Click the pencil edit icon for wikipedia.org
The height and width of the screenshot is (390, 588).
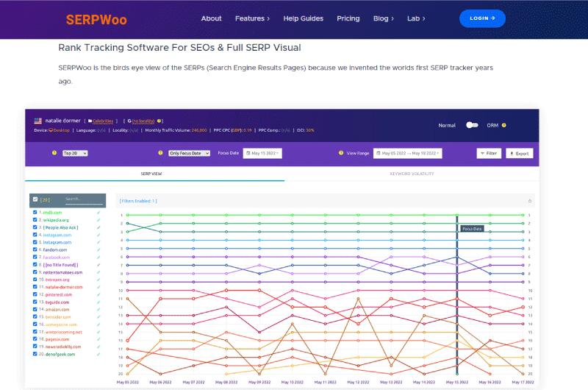click(98, 220)
